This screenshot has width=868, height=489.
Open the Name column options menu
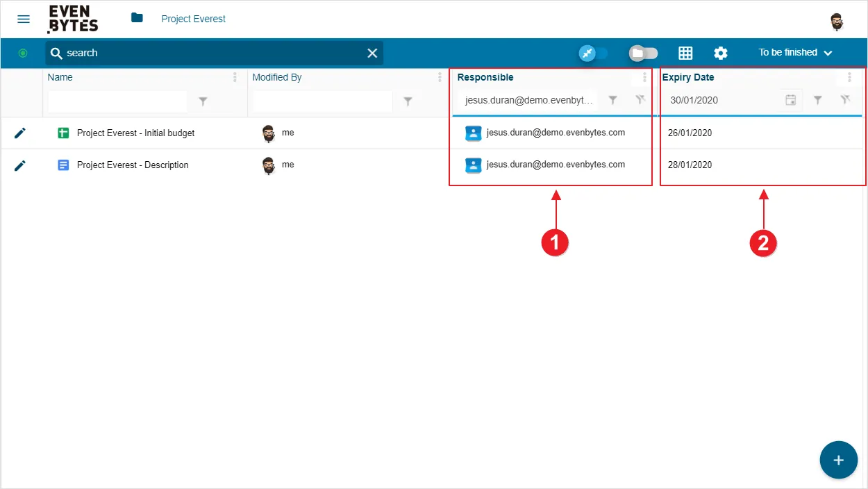pos(235,77)
